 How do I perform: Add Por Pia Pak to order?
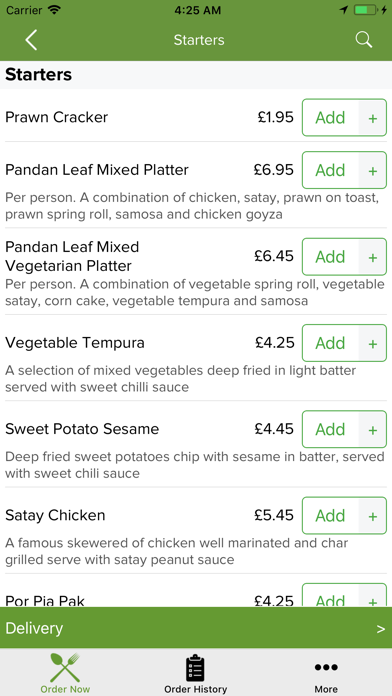click(330, 596)
